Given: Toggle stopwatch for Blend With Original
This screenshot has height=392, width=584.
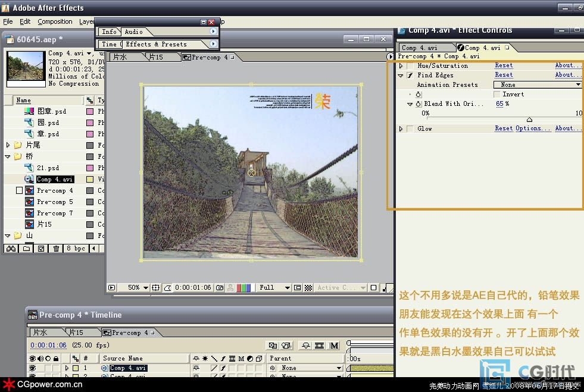Looking at the screenshot, I should 419,104.
